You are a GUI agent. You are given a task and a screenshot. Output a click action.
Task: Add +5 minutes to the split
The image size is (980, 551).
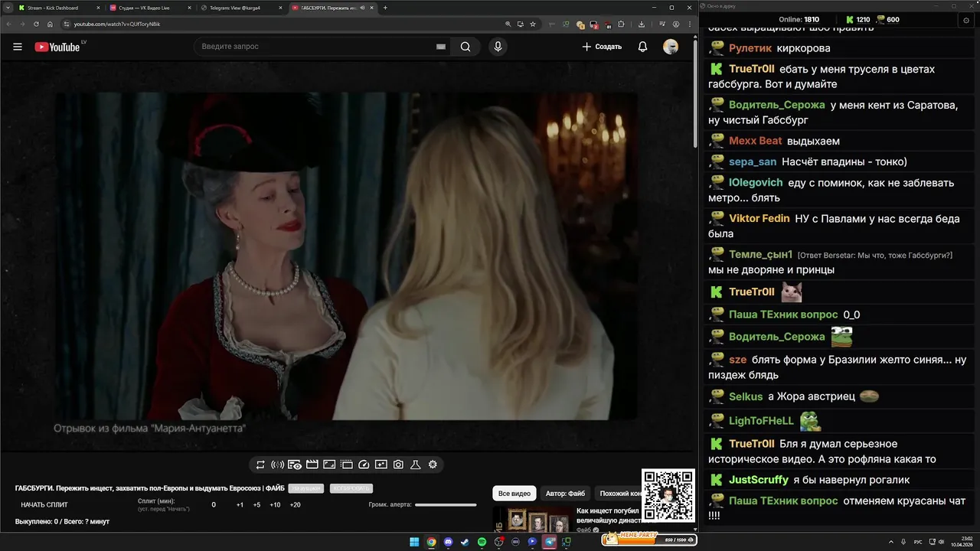[256, 505]
